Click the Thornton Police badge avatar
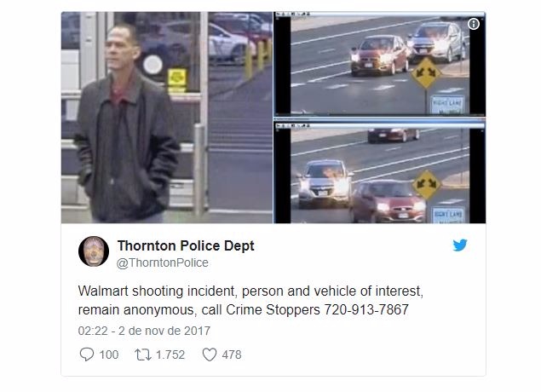The image size is (541, 392). 94,251
